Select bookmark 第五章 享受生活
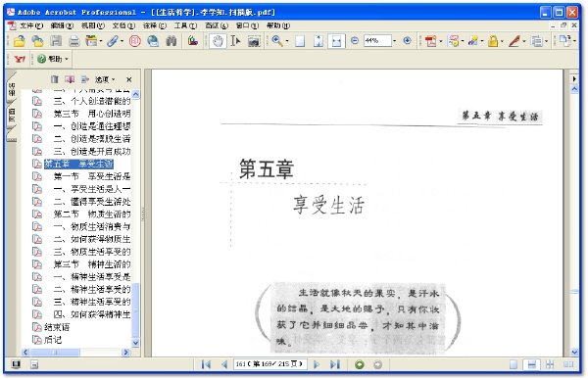The image size is (588, 380). (x=78, y=164)
